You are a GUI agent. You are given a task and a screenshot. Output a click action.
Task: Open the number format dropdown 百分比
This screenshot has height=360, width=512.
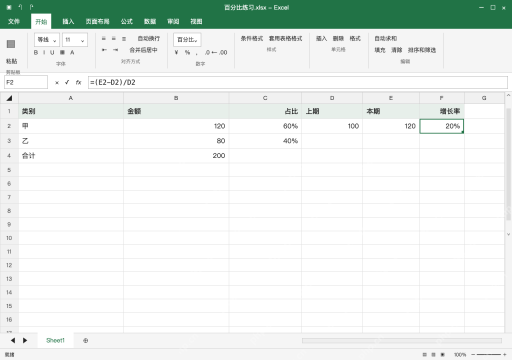(187, 40)
